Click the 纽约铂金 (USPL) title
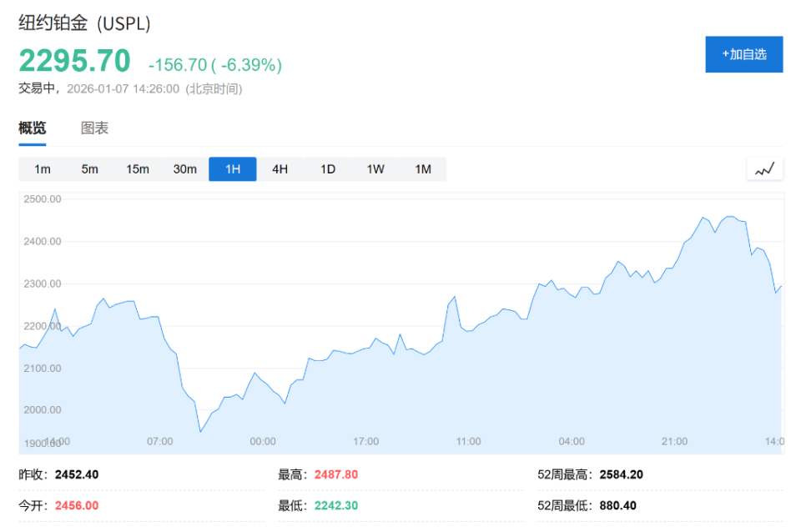 pos(85,23)
